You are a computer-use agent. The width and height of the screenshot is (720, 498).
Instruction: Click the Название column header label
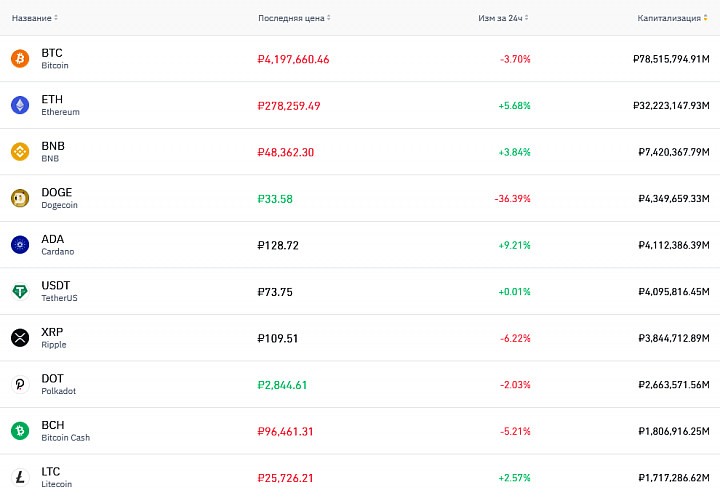coord(32,18)
